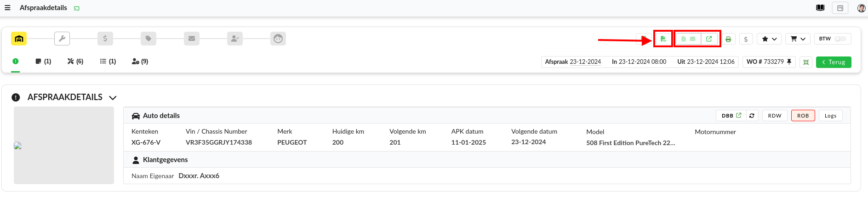Select the price tag step icon
The width and height of the screenshot is (868, 197).
click(148, 39)
